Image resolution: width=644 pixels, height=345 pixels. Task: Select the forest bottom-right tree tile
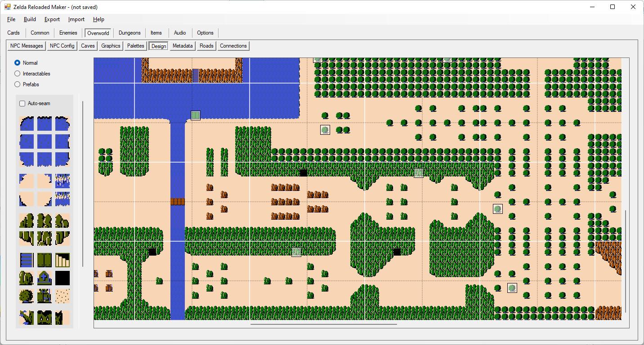click(63, 239)
